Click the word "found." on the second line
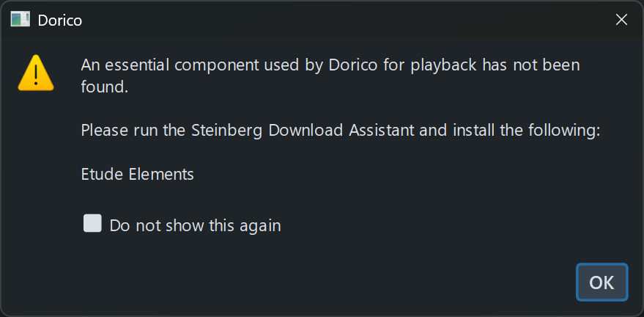 click(x=105, y=87)
